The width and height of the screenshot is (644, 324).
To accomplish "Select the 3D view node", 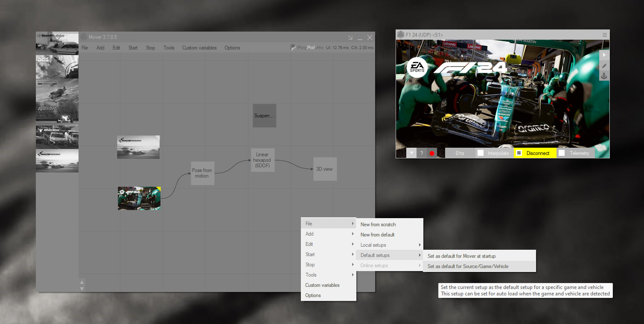I will [x=325, y=169].
